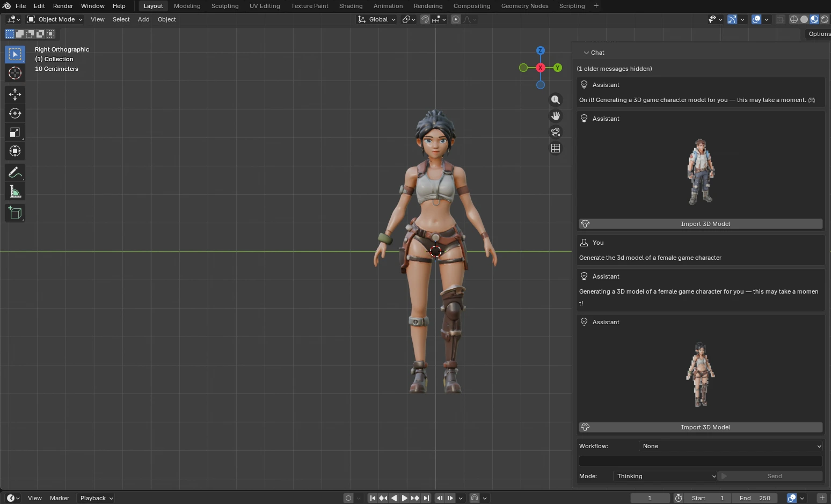Viewport: 831px width, 504px height.
Task: Toggle auto keying record button
Action: (348, 498)
